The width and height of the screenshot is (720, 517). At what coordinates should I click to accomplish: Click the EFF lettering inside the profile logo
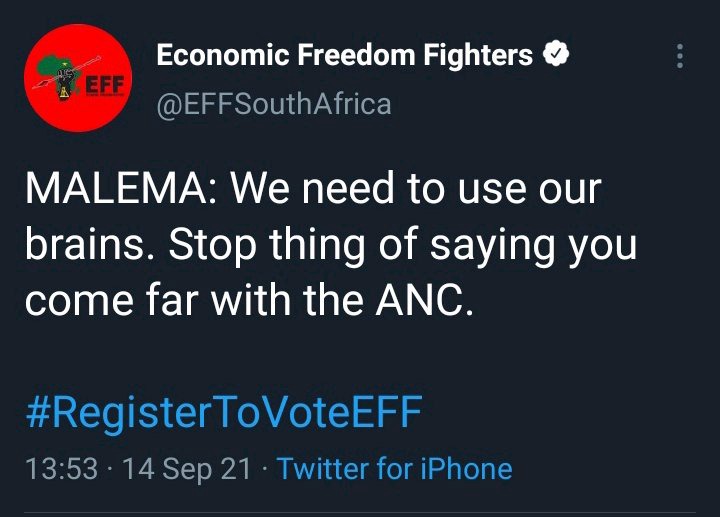coord(105,85)
